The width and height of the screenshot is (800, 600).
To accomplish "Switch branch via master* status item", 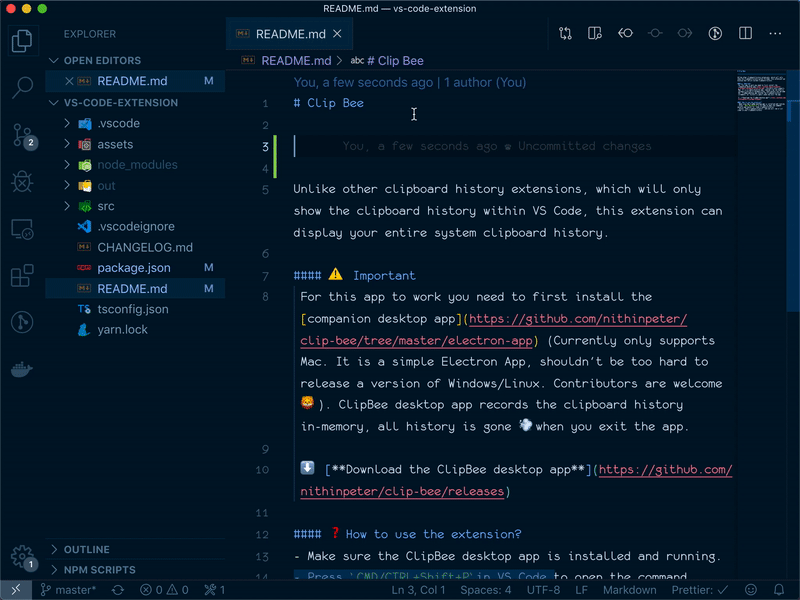I will click(x=68, y=590).
